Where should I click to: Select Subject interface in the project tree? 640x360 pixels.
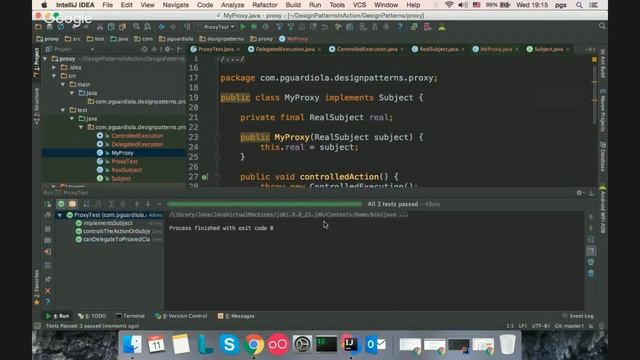pyautogui.click(x=121, y=179)
